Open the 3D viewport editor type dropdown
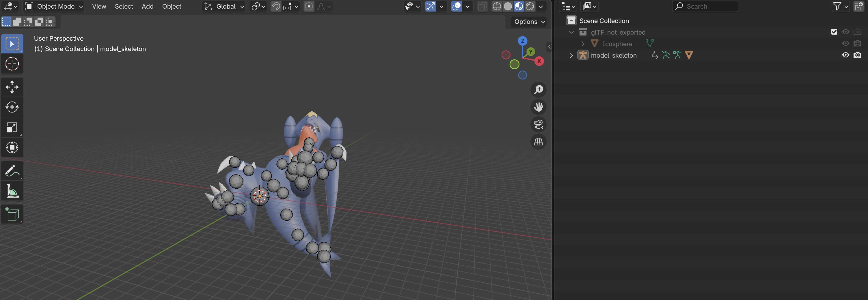Screen dimensions: 868x300 (10, 6)
